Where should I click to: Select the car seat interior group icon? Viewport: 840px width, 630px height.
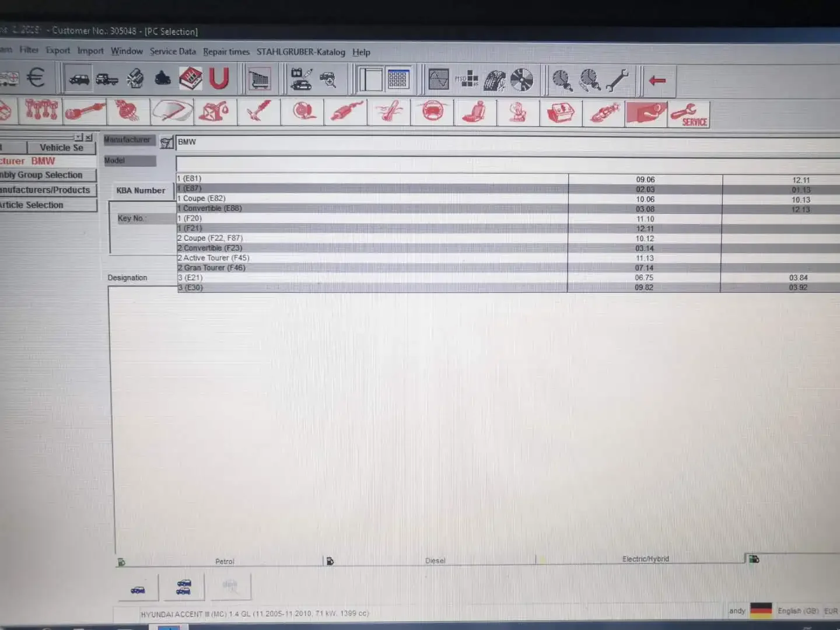[475, 113]
